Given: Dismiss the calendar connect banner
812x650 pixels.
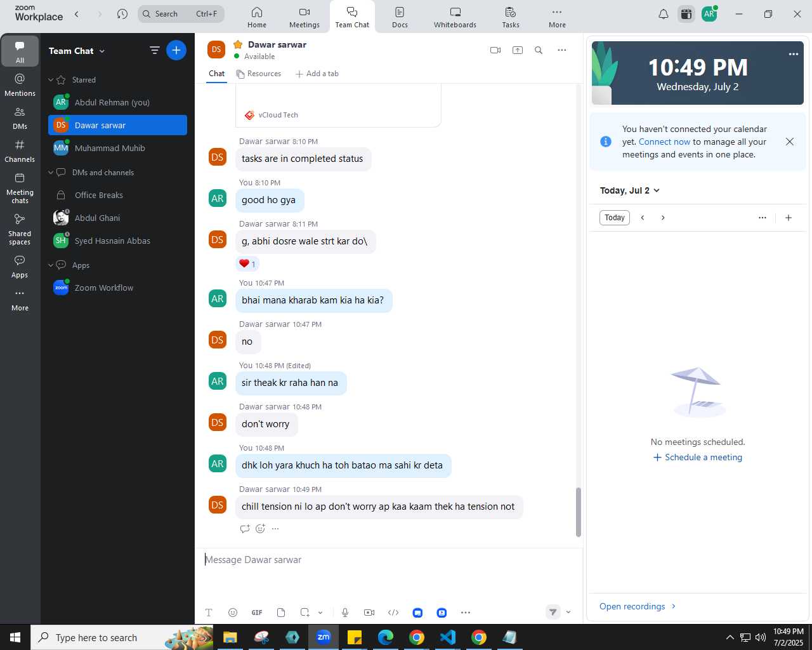Looking at the screenshot, I should 790,142.
